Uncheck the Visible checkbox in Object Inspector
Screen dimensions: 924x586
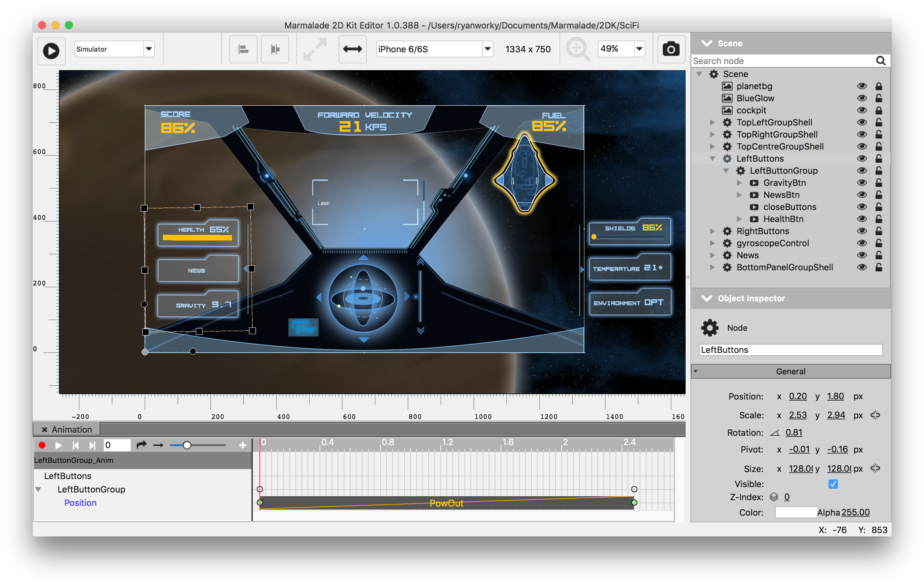[833, 484]
